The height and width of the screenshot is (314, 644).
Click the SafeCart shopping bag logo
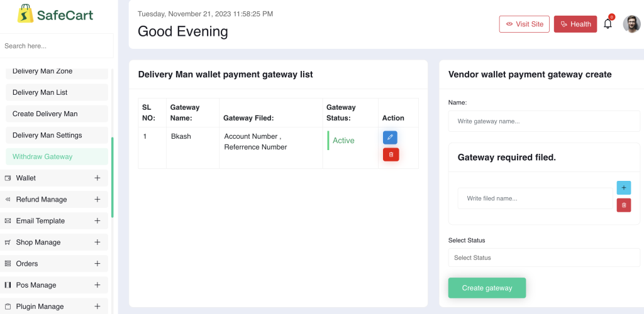click(x=25, y=14)
